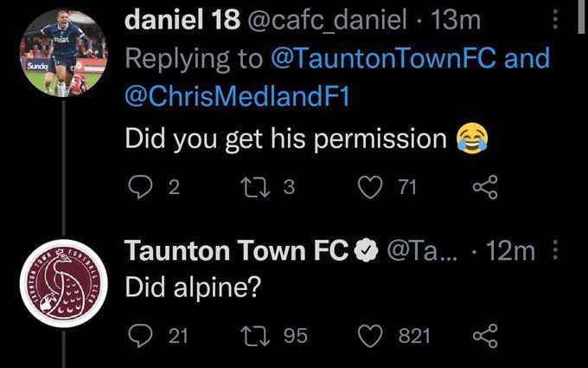View daniel 18's profile picture
Image resolution: width=588 pixels, height=368 pixels.
point(62,54)
